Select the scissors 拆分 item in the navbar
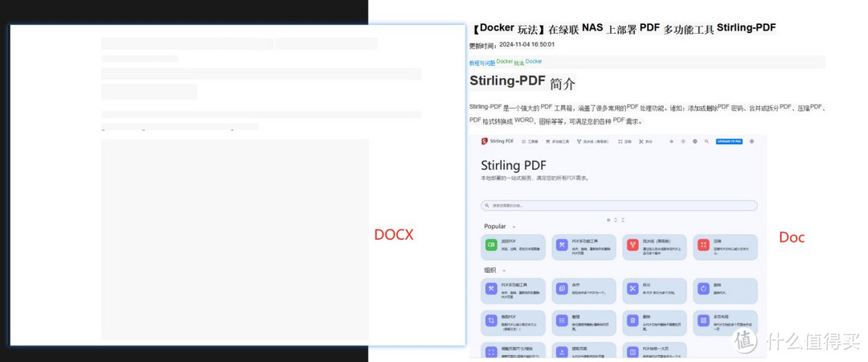This screenshot has width=868, height=362. point(645,142)
